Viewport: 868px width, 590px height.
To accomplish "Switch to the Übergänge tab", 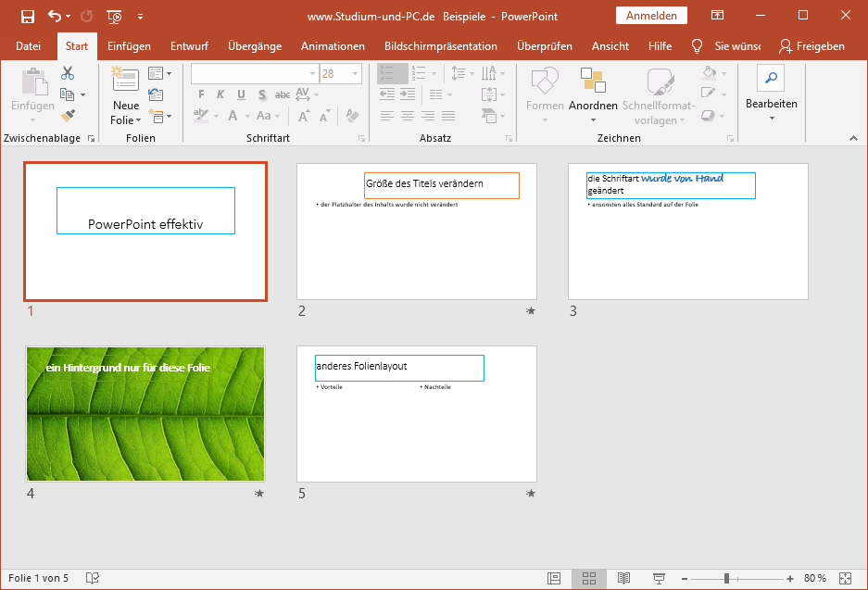I will click(255, 46).
